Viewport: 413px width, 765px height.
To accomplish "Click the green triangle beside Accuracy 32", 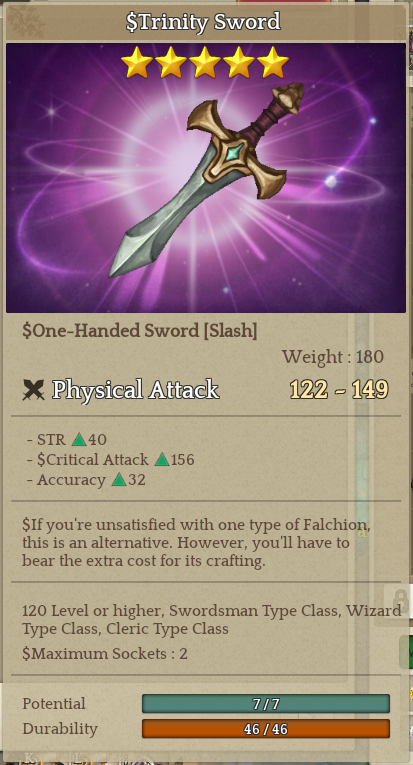I will 119,480.
